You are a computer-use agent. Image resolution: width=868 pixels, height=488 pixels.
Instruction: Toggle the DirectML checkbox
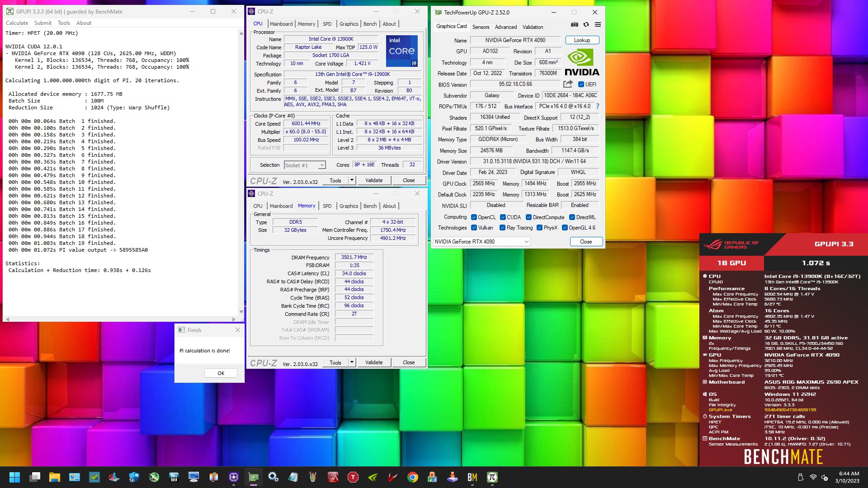point(572,217)
